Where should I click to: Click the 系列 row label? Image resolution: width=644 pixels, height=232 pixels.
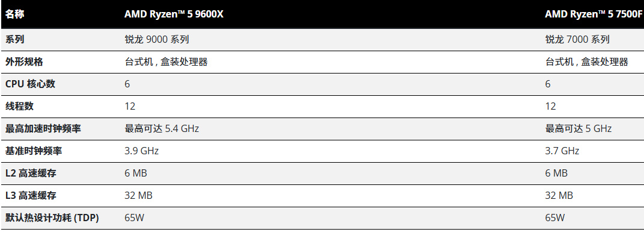pyautogui.click(x=14, y=40)
